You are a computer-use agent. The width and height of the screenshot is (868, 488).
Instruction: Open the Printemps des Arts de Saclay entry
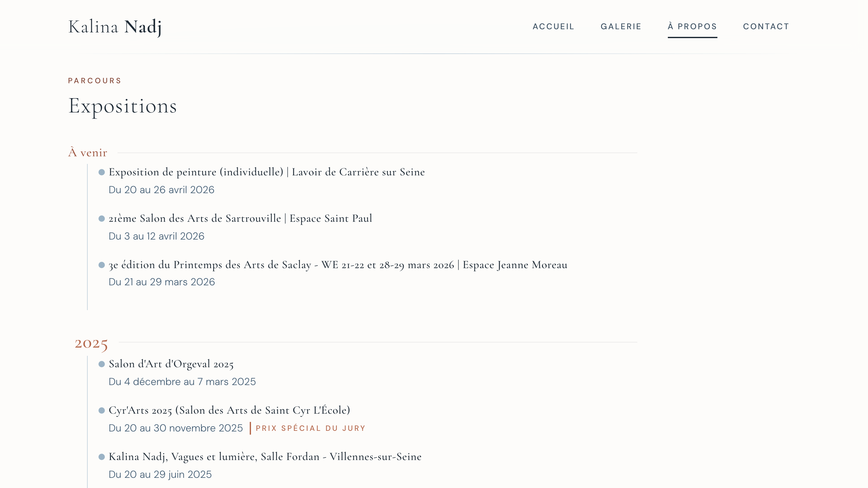338,265
